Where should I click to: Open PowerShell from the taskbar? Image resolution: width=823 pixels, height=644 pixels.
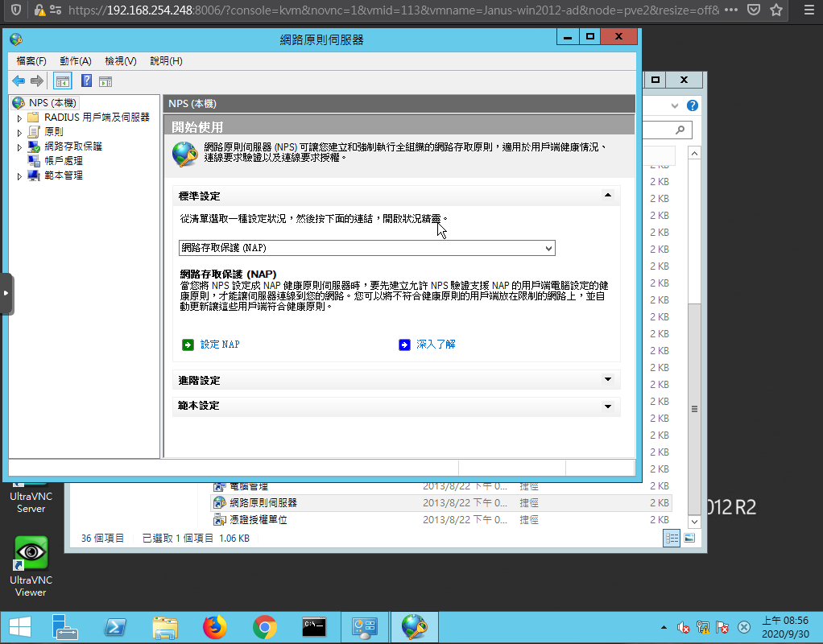115,627
